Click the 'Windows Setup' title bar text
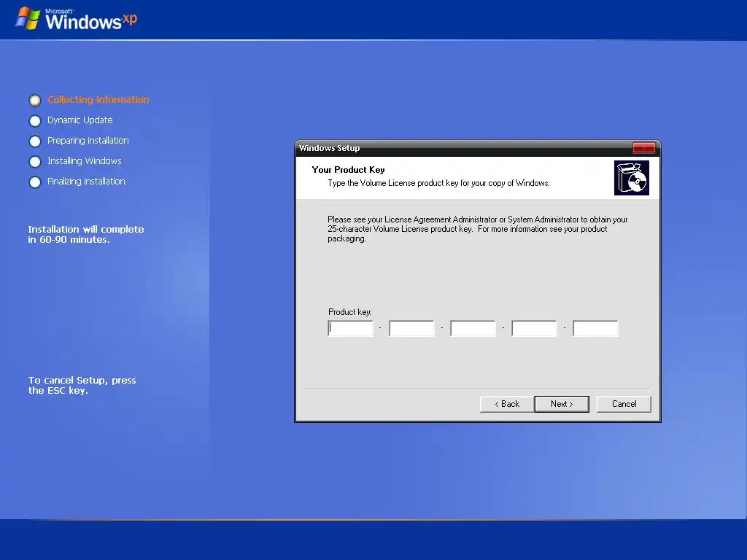This screenshot has width=747, height=560. tap(329, 148)
